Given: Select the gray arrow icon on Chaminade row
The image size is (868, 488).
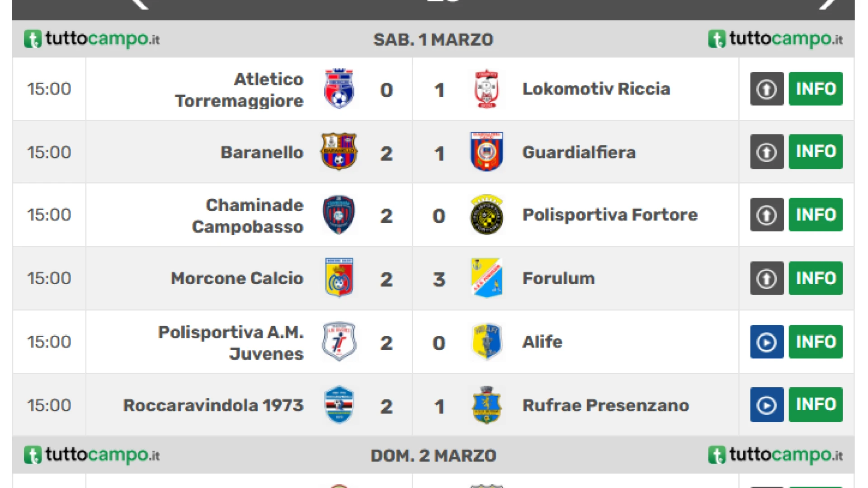Looking at the screenshot, I should pos(767,215).
